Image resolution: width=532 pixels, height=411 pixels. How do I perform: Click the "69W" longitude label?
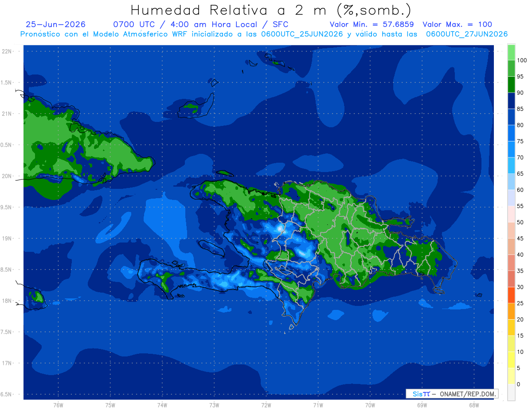tap(422, 405)
